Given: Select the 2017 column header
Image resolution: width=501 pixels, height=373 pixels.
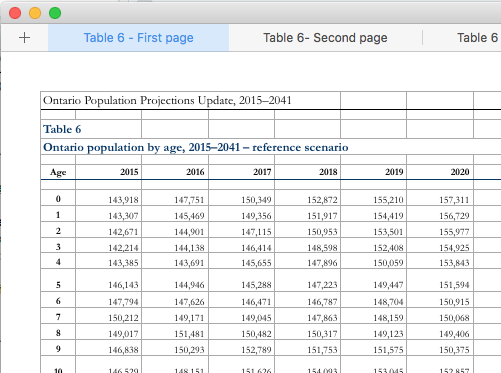Looking at the screenshot, I should [x=241, y=172].
